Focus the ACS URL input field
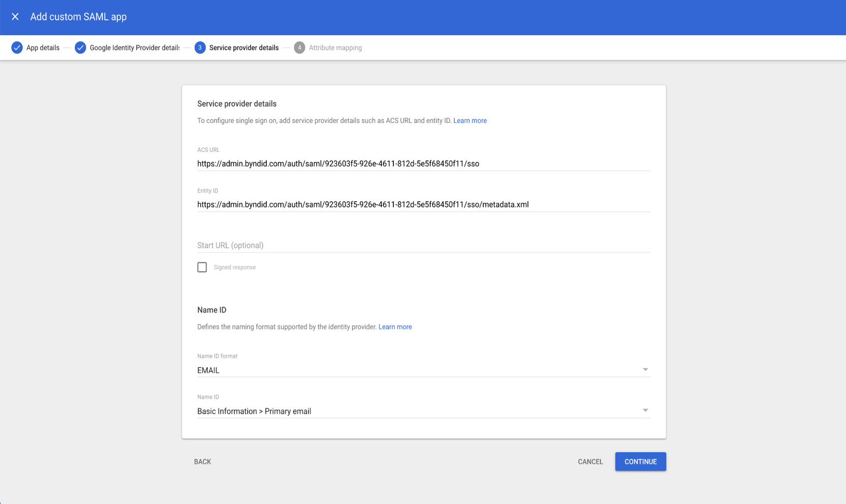The width and height of the screenshot is (846, 504). [x=423, y=164]
